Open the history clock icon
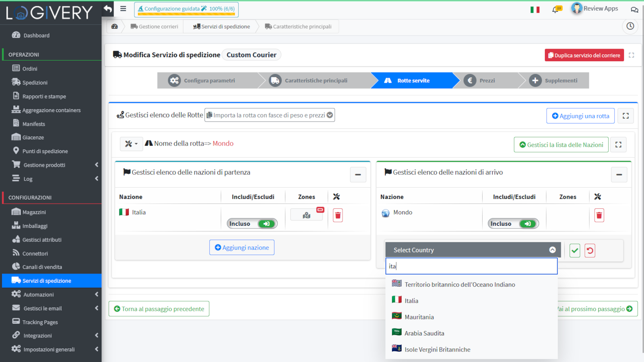Screen dimensions: 644x362 point(630,26)
